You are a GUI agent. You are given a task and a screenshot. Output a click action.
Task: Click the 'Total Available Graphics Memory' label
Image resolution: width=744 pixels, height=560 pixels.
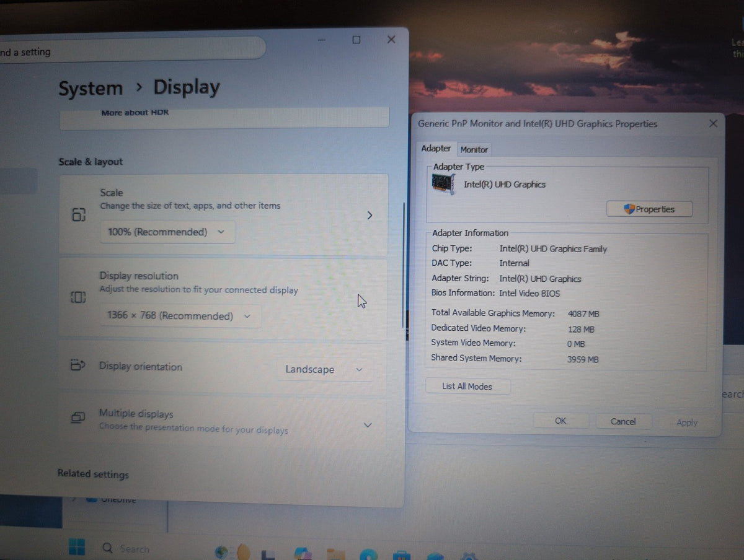tap(493, 313)
